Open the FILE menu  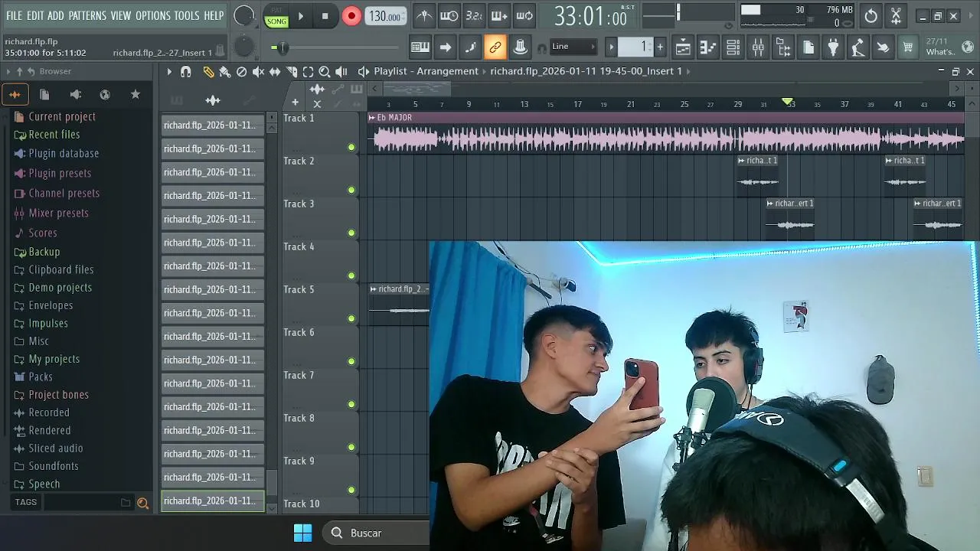pos(14,15)
